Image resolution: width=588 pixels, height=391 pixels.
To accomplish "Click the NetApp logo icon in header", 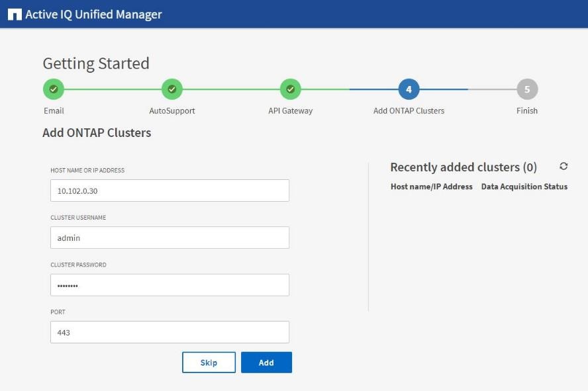I will 15,15.
